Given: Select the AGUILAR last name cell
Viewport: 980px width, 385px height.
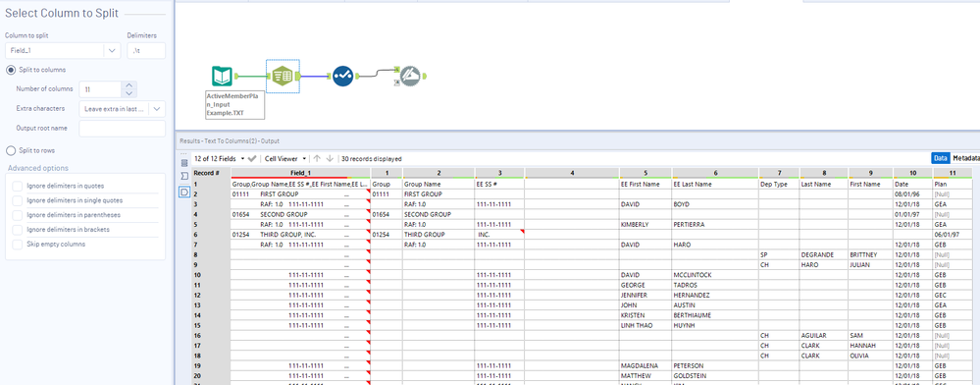Looking at the screenshot, I should point(823,335).
